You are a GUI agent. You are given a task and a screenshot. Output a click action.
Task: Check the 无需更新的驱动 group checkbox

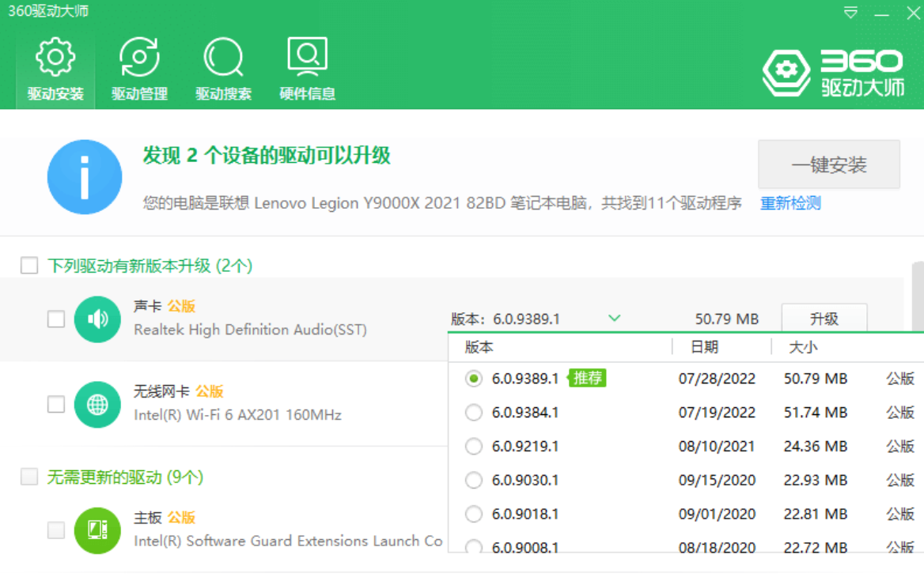(29, 477)
